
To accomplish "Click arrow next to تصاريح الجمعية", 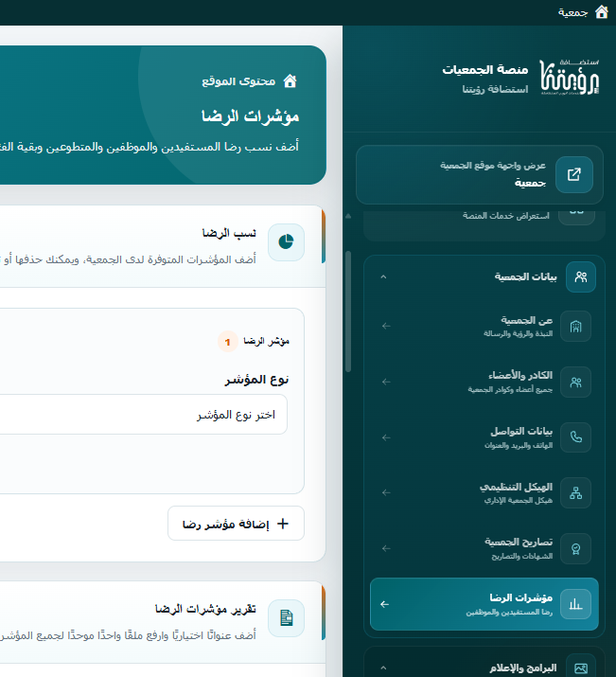I will [x=386, y=549].
